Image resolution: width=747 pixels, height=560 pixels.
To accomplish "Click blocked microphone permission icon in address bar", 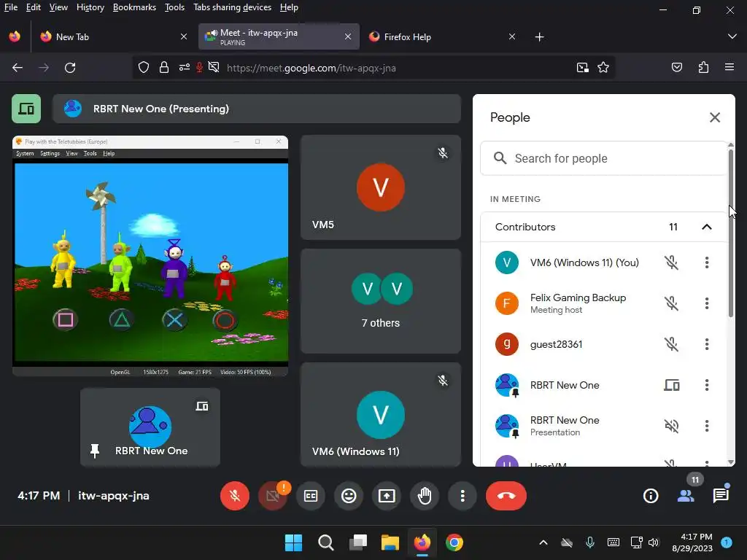I will tap(200, 68).
